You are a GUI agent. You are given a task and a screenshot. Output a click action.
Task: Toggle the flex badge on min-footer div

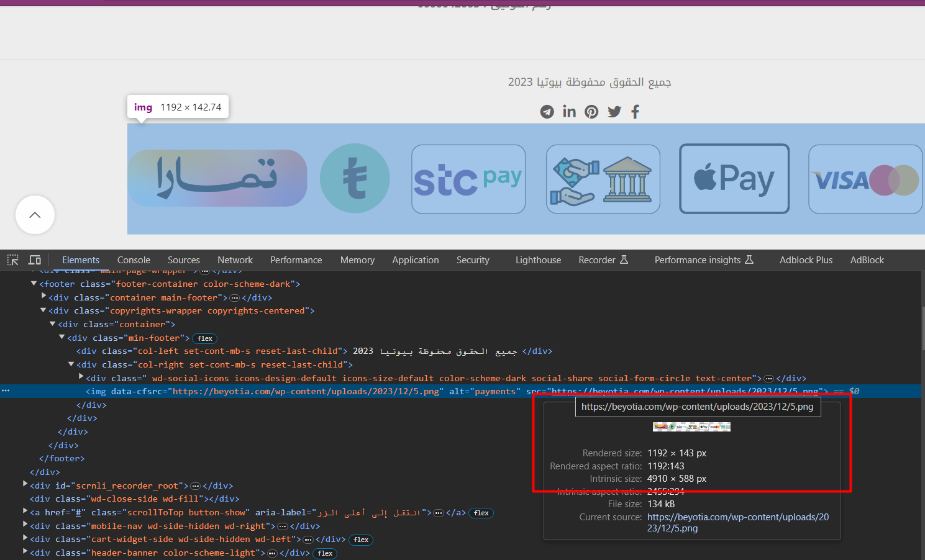click(205, 338)
